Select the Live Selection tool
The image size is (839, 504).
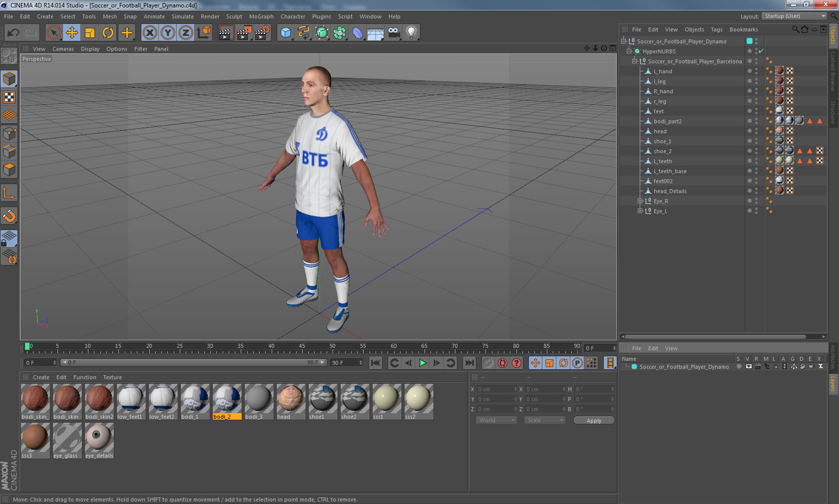[x=53, y=33]
